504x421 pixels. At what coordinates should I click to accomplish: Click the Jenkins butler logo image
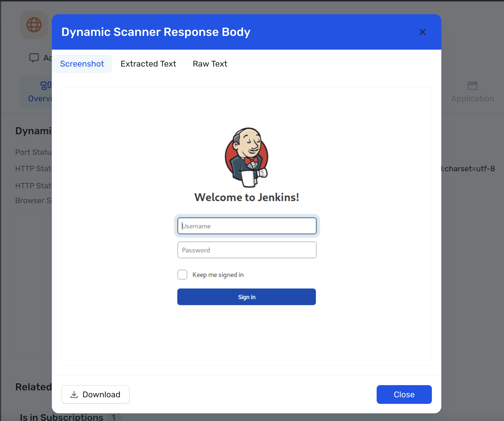tap(247, 157)
